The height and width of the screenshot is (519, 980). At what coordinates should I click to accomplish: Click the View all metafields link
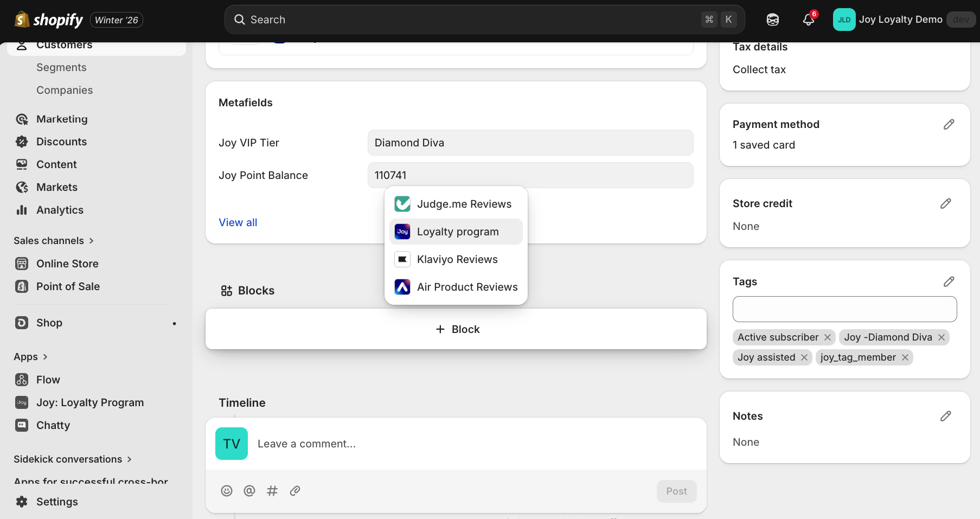point(238,222)
